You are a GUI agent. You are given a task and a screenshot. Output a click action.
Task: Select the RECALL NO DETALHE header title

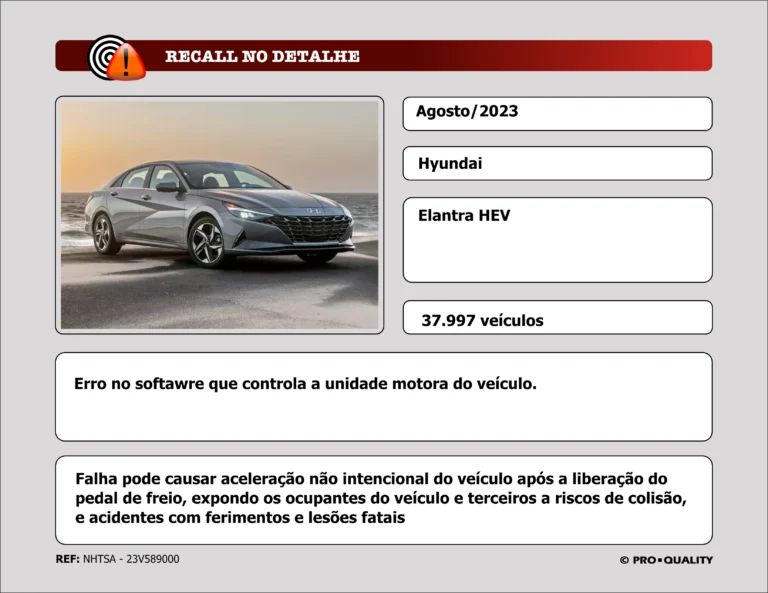[262, 56]
